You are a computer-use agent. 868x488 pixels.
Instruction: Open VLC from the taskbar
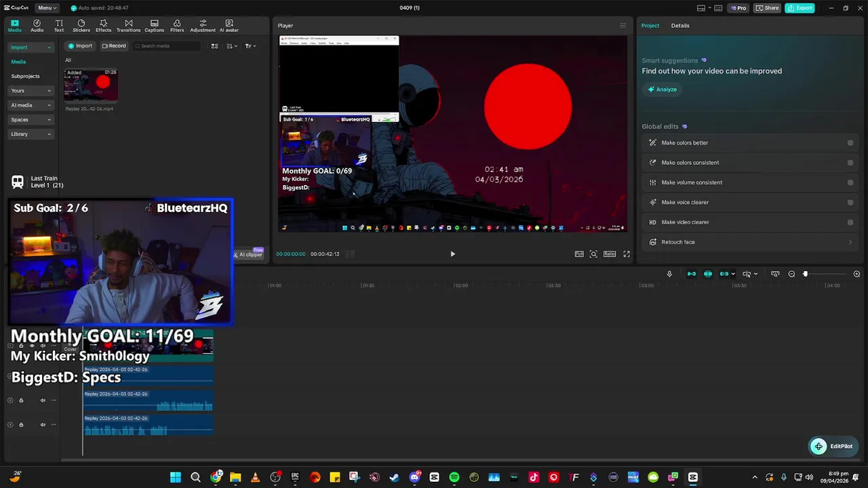pyautogui.click(x=255, y=477)
